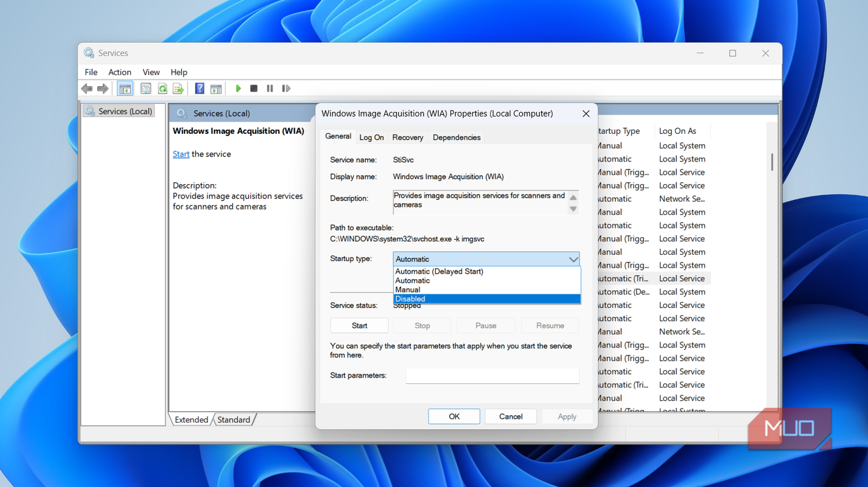Screen dimensions: 868x487
Task: Open the Action menu
Action: 120,72
